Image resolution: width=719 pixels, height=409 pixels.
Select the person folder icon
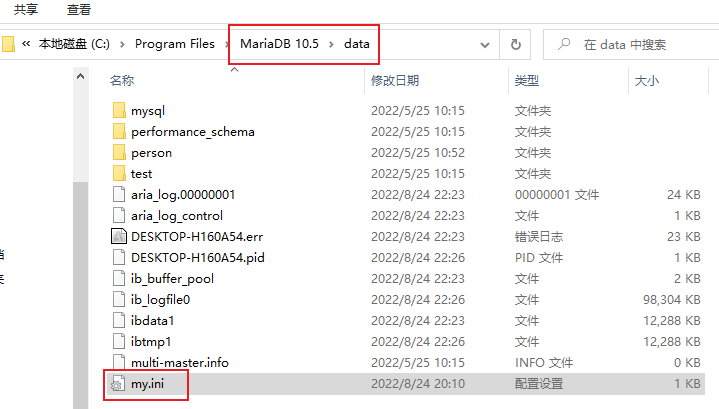pos(119,153)
